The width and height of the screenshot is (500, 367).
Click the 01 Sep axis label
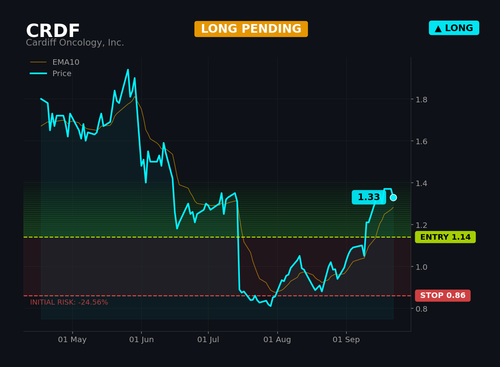point(346,340)
